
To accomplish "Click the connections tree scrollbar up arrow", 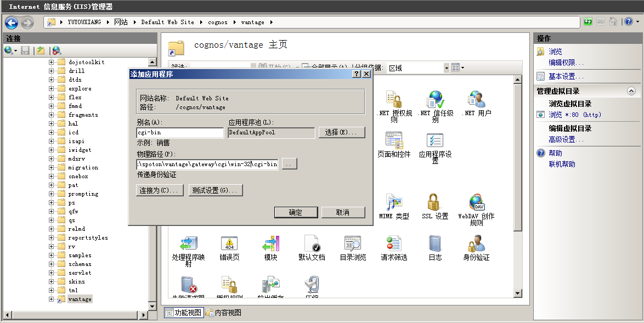I will 152,62.
